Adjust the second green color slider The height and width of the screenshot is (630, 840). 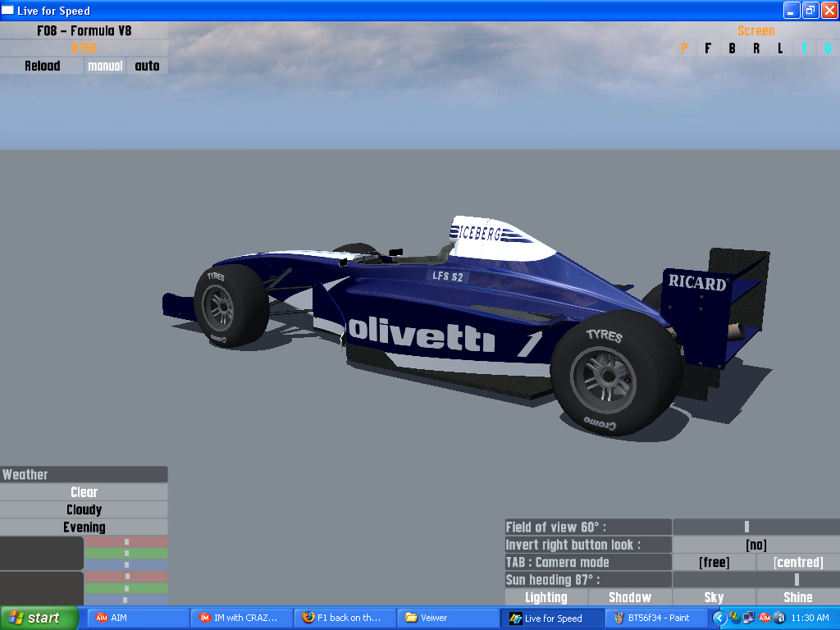(x=126, y=588)
